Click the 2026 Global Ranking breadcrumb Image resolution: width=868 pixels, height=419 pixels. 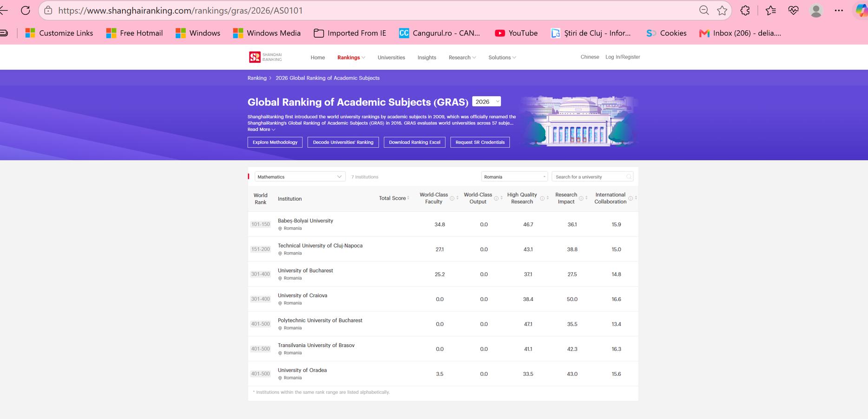coord(328,78)
